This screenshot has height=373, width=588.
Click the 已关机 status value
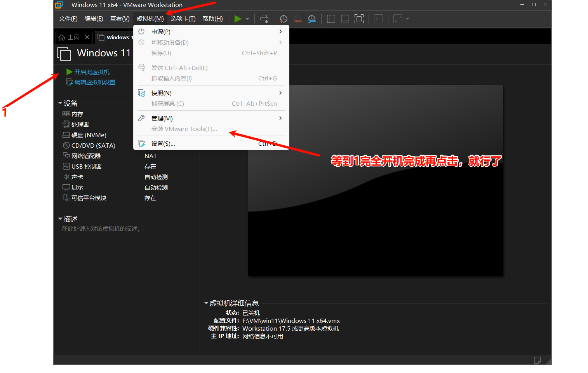pos(251,313)
